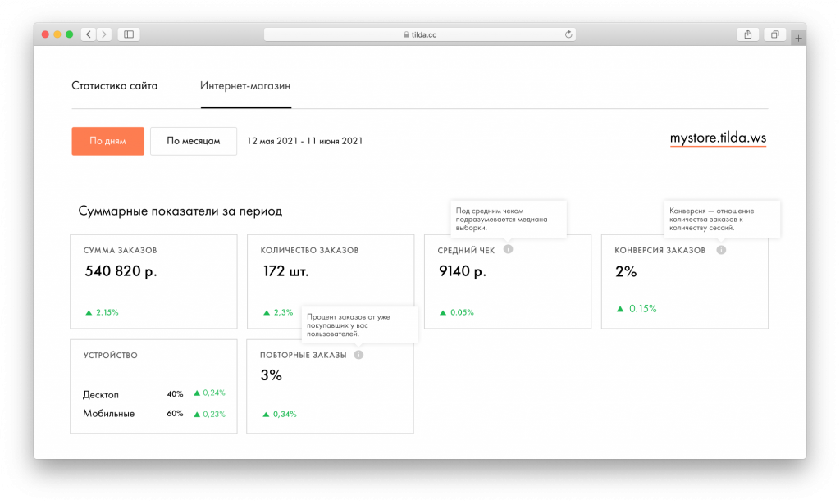
Task: Click the info icon next to Повторные заказы
Action: pos(359,355)
